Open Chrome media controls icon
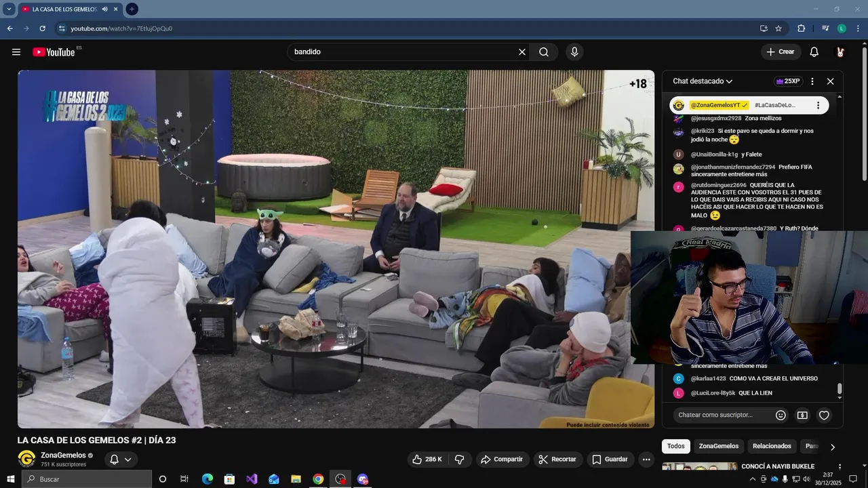This screenshot has height=488, width=868. pos(825,28)
